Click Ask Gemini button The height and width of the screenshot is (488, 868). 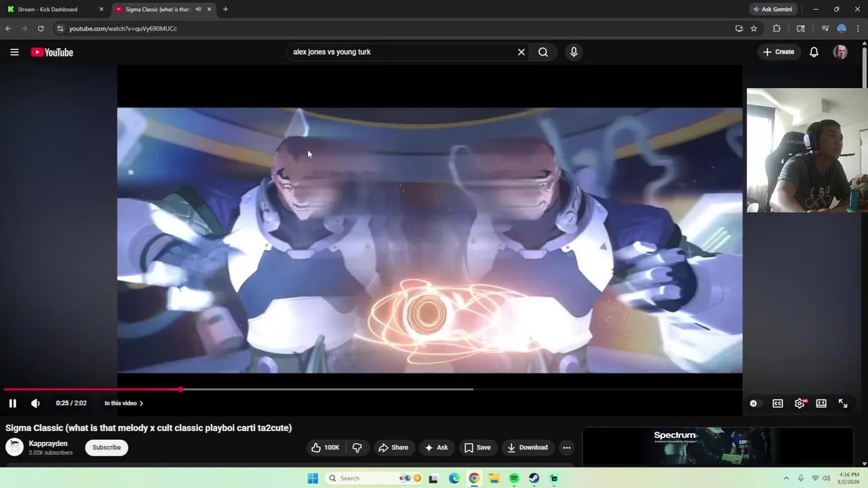[x=772, y=9]
